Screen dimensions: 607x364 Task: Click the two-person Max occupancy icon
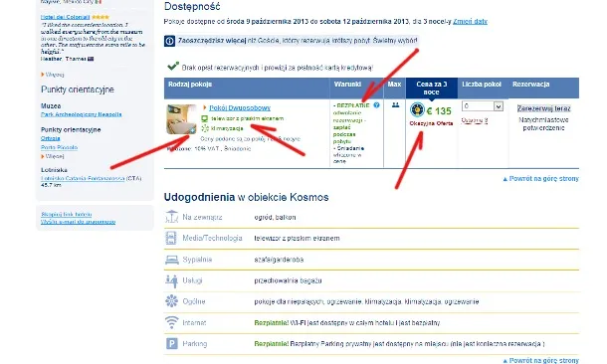point(395,104)
